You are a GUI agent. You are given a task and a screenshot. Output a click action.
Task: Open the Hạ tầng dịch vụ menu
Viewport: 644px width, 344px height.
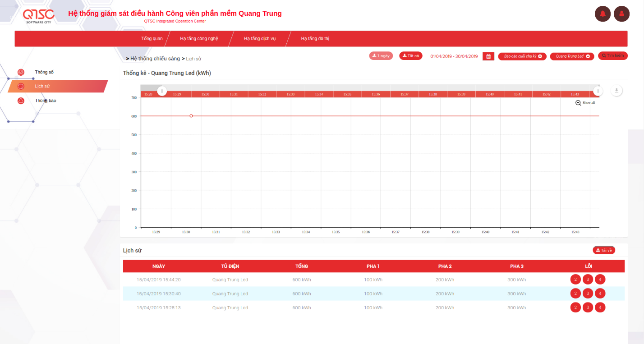click(x=260, y=39)
